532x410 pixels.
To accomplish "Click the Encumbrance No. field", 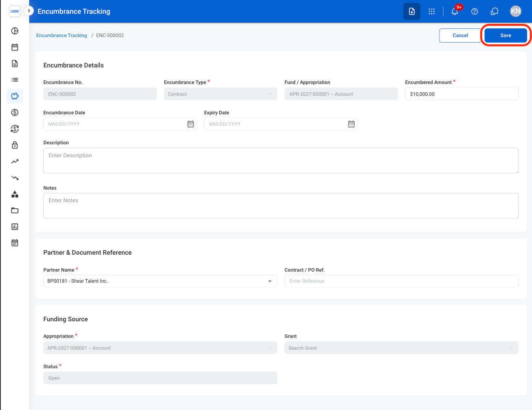I will tap(100, 94).
